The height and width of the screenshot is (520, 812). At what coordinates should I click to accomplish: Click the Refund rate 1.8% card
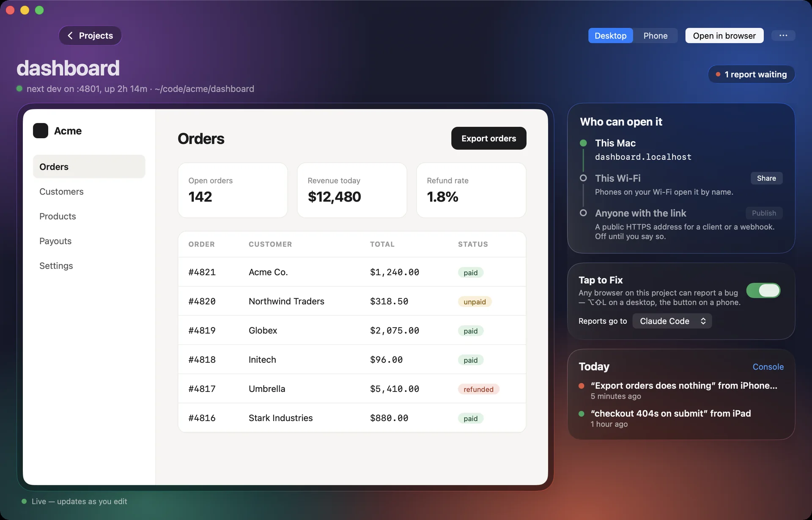pos(471,190)
